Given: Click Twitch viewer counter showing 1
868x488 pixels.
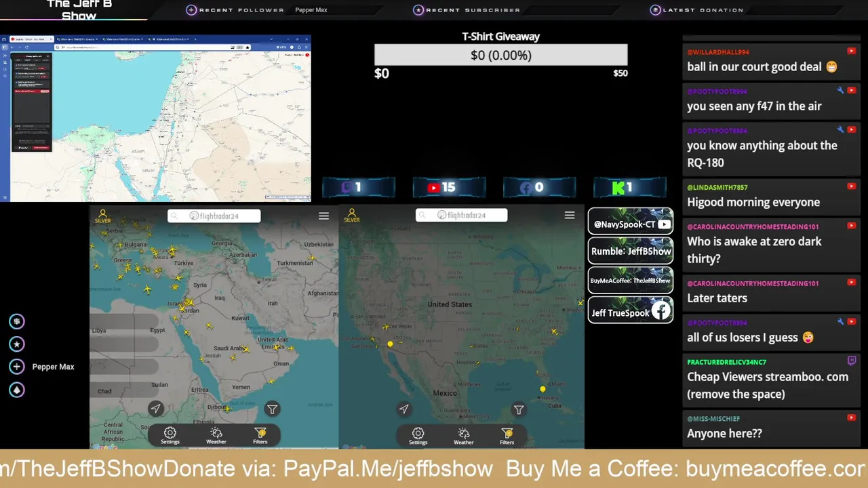Looking at the screenshot, I should pyautogui.click(x=359, y=187).
